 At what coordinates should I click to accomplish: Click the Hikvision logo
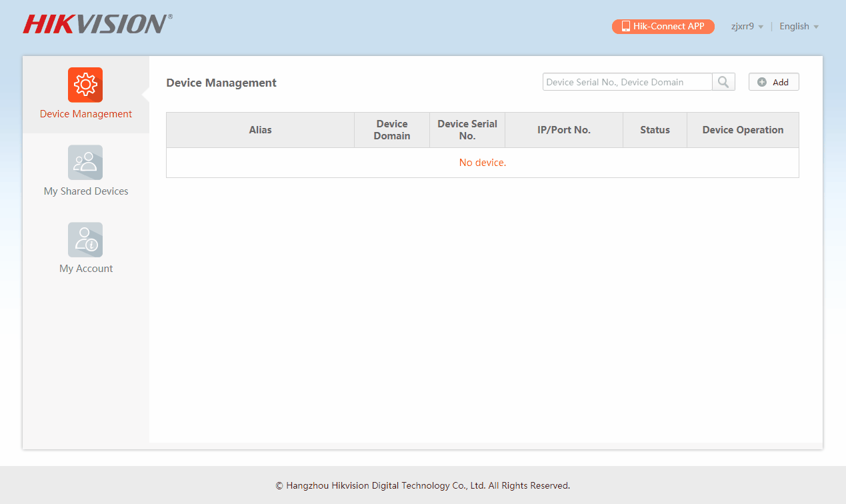point(97,24)
